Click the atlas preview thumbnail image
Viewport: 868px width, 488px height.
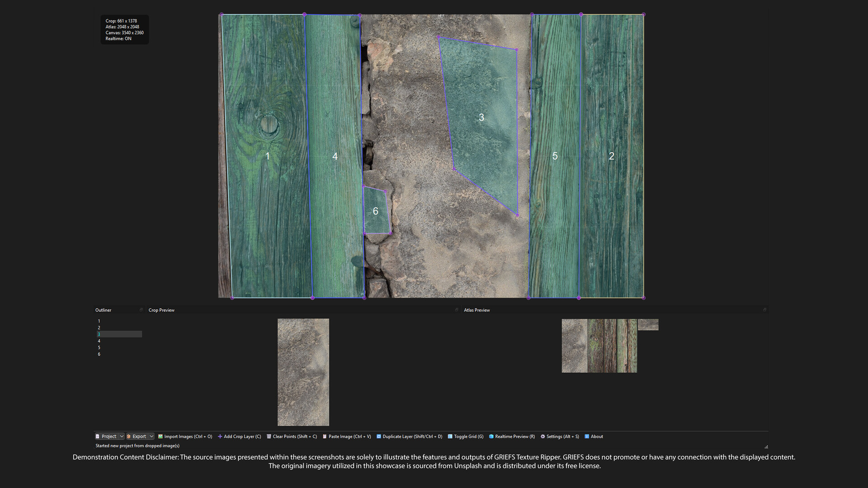[599, 346]
